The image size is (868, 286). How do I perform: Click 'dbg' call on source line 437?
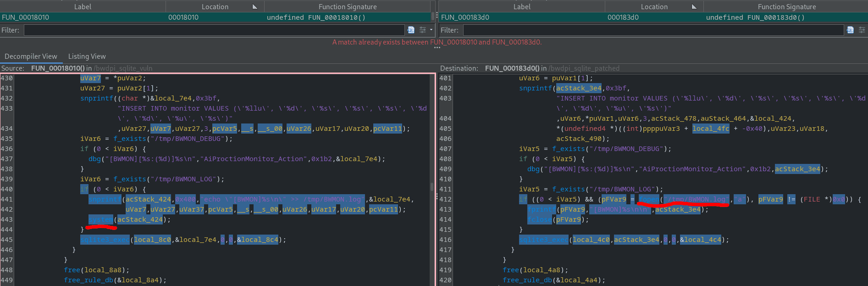click(94, 159)
